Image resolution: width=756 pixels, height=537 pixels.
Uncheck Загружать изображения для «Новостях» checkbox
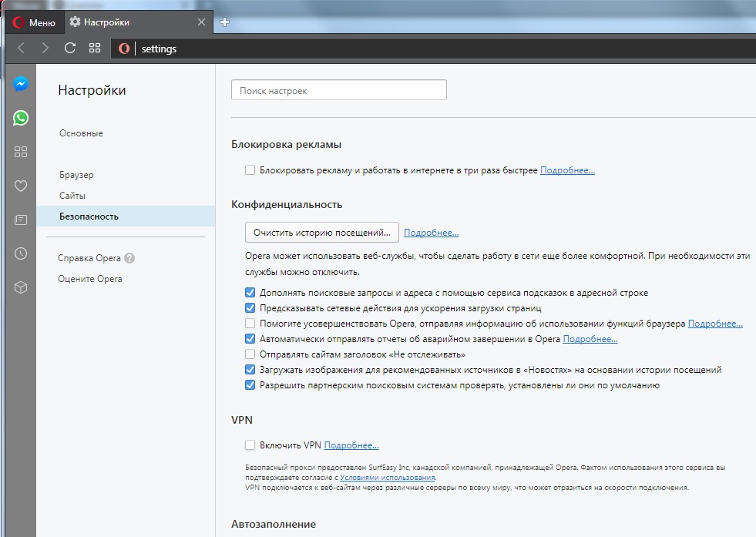(x=250, y=369)
